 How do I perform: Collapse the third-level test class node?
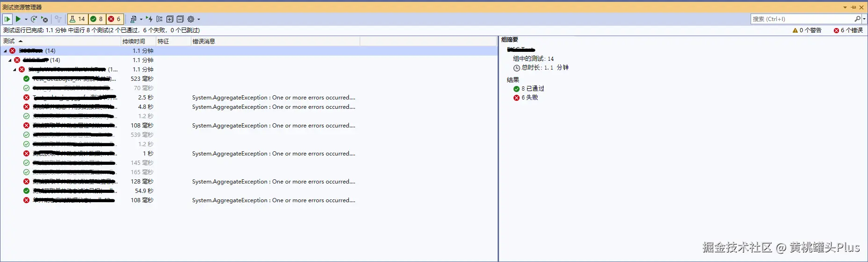tap(14, 70)
